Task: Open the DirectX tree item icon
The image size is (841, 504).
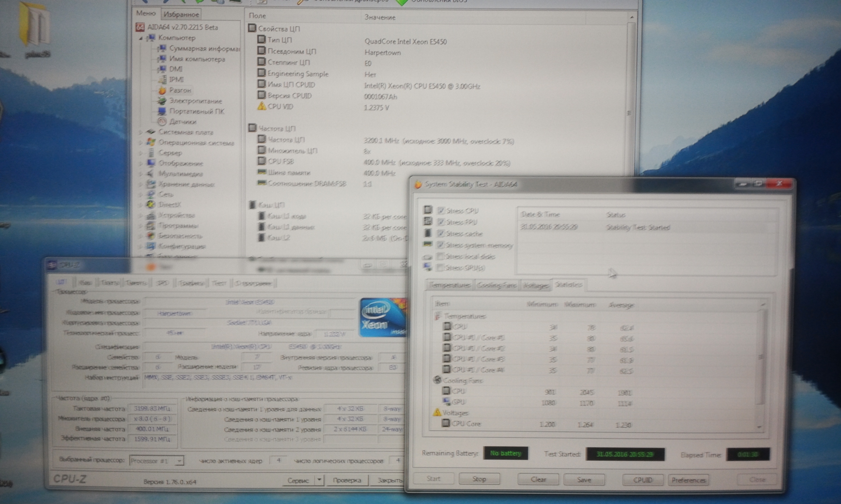Action: pos(151,204)
